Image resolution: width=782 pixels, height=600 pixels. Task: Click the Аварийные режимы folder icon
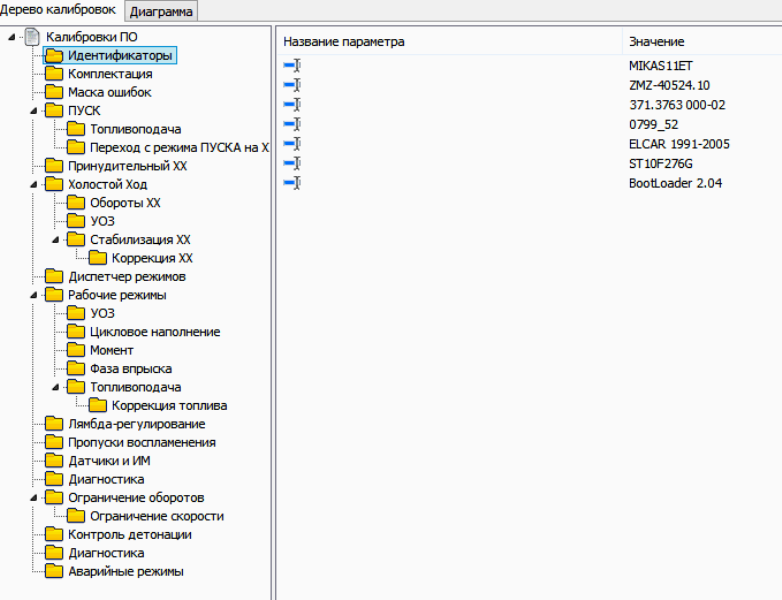[x=53, y=572]
